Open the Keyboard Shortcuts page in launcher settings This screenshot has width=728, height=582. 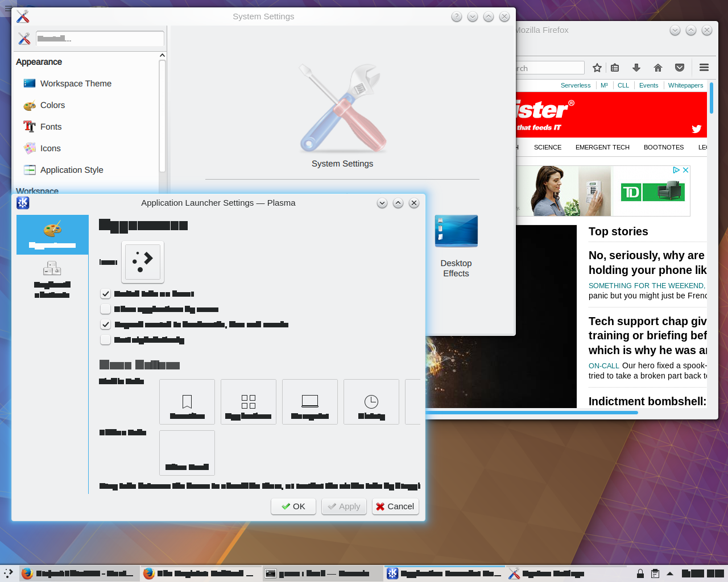(52, 280)
